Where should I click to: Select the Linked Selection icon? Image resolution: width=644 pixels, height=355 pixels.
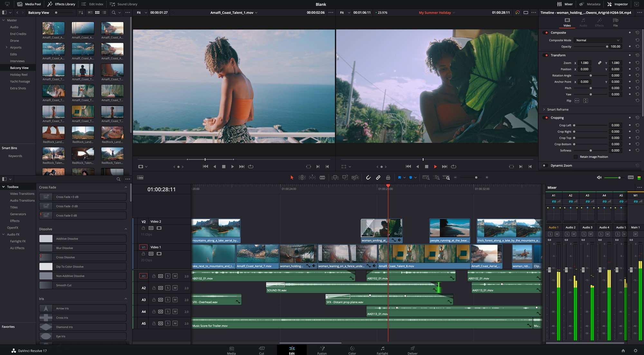coord(377,178)
